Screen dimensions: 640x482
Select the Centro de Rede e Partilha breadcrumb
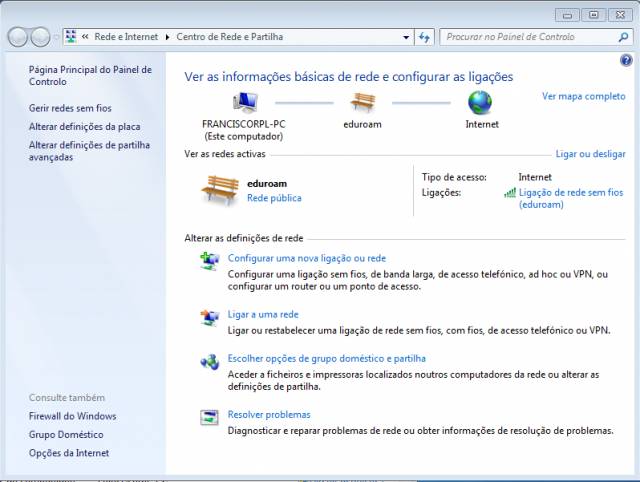pos(230,37)
